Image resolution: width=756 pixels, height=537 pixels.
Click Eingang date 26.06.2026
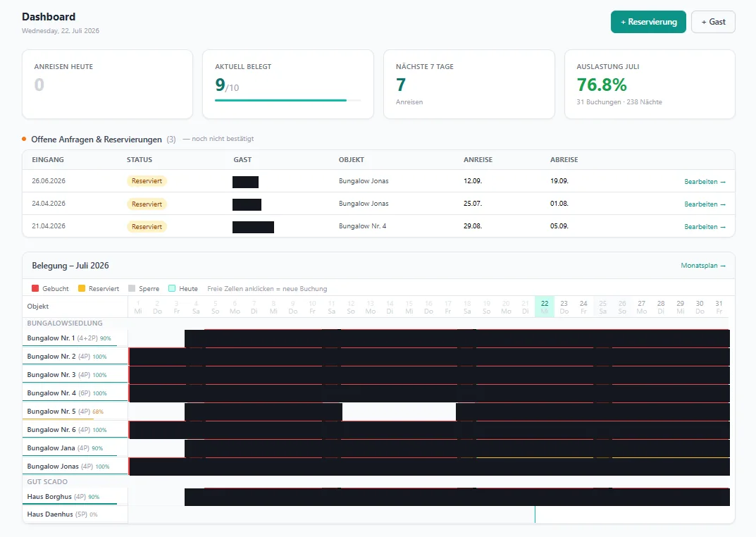pyautogui.click(x=49, y=181)
